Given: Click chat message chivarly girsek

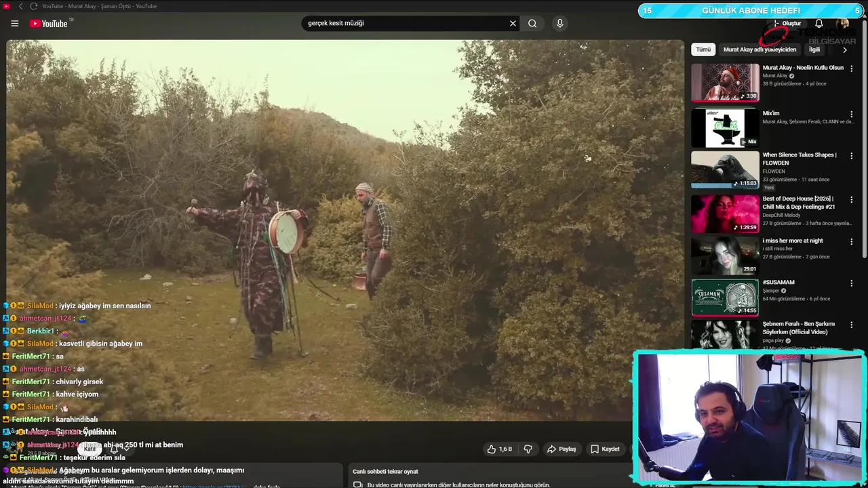Looking at the screenshot, I should click(79, 382).
